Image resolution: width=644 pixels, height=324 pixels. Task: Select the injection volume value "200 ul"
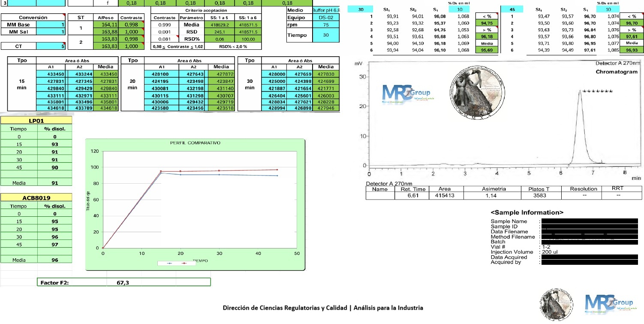click(550, 252)
